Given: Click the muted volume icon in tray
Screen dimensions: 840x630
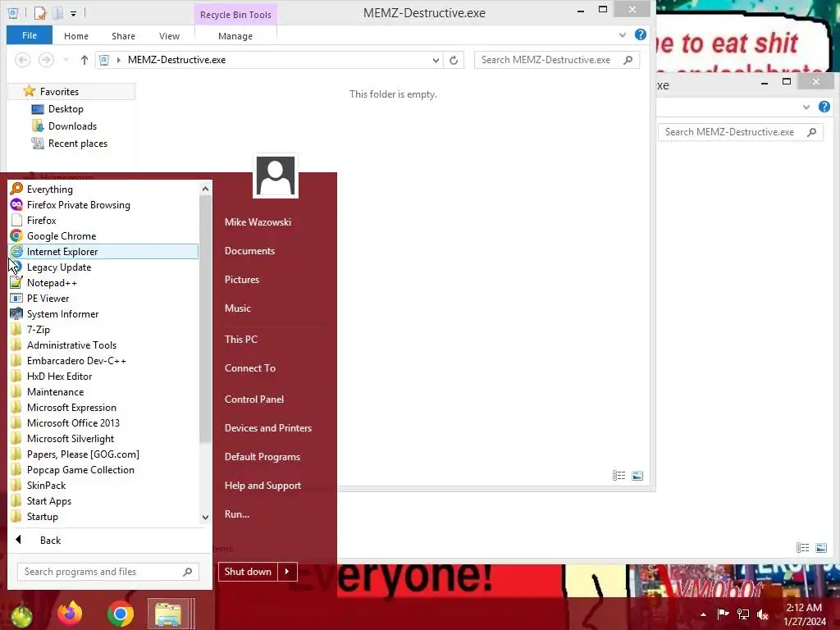Looking at the screenshot, I should pyautogui.click(x=762, y=614).
